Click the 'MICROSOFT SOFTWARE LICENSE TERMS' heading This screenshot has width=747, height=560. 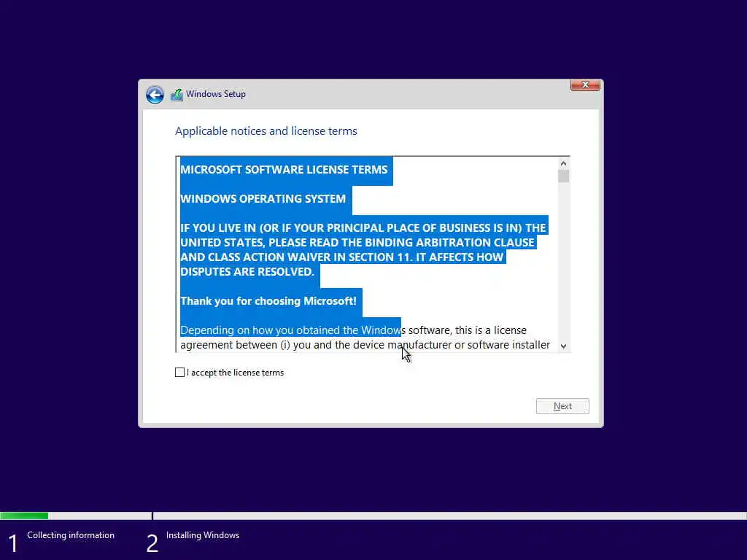click(284, 170)
